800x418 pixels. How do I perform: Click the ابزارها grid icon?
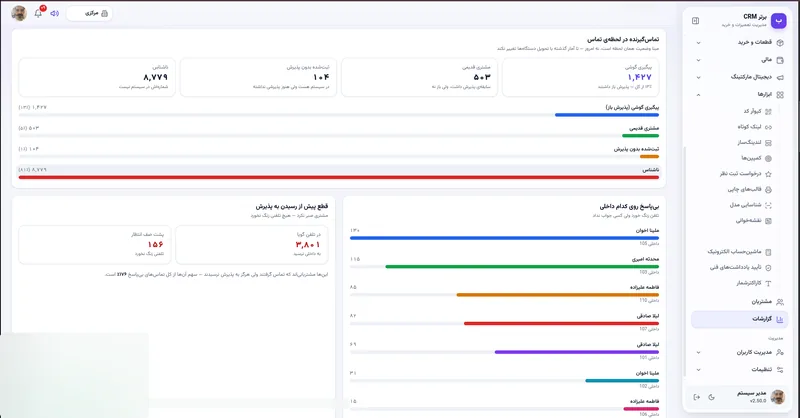pyautogui.click(x=780, y=94)
